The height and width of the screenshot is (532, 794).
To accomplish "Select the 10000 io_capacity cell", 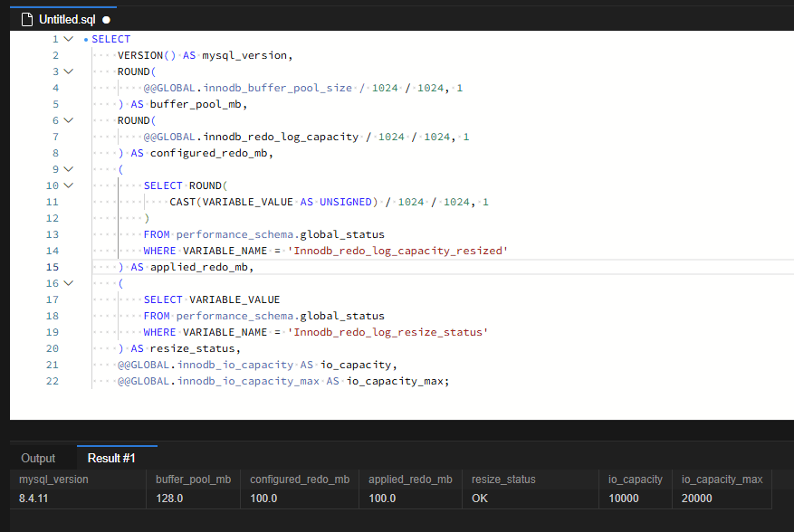I will [x=636, y=499].
